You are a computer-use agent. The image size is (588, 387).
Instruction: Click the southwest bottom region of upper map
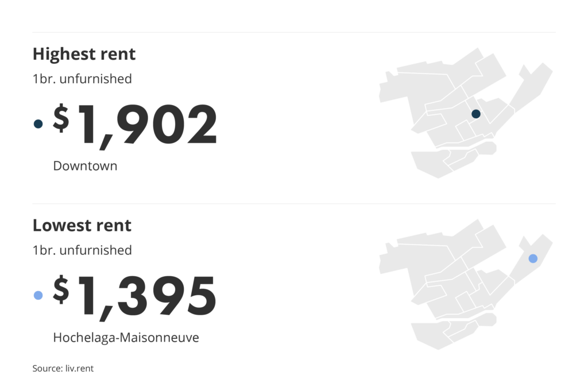pos(432,164)
